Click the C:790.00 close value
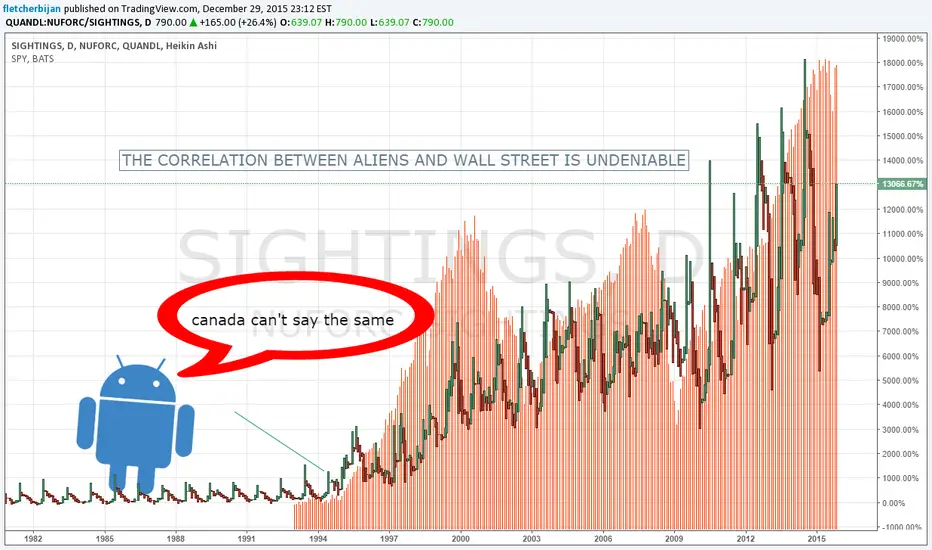The image size is (932, 550). click(x=433, y=23)
